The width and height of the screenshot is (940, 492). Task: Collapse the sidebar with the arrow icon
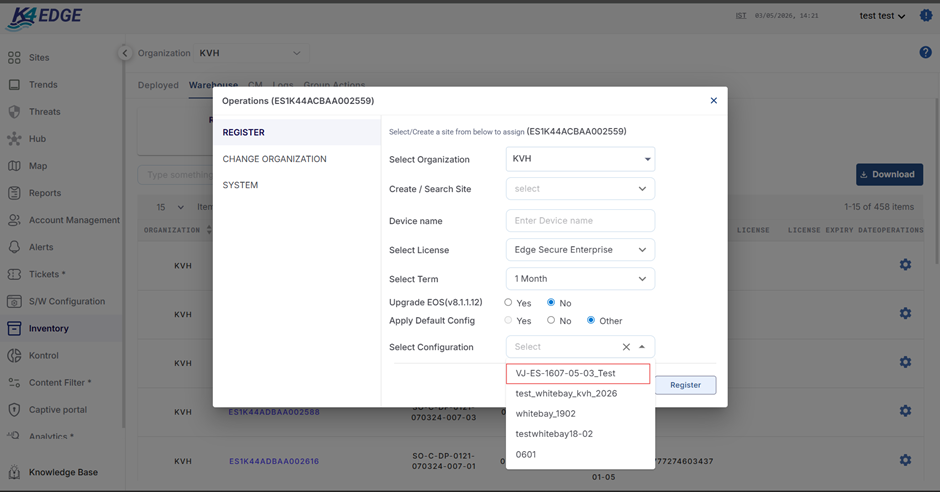coord(125,53)
